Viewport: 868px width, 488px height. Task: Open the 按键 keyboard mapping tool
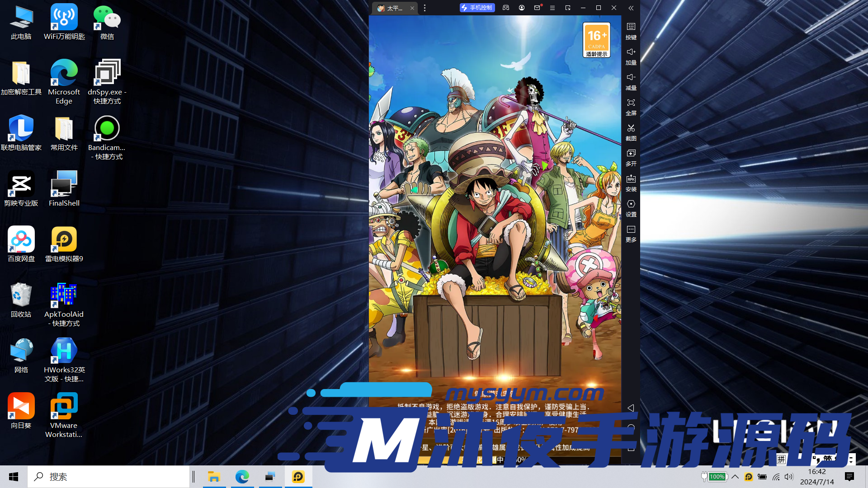(x=631, y=31)
